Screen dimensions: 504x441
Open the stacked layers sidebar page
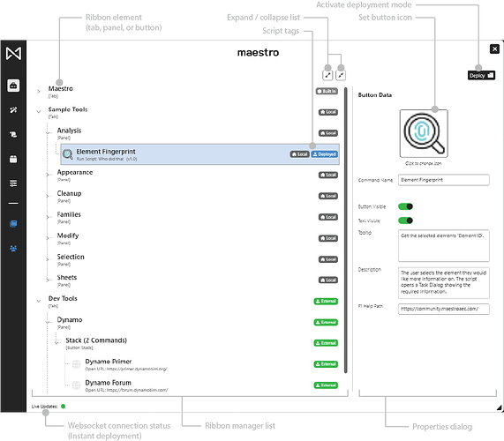(x=13, y=135)
